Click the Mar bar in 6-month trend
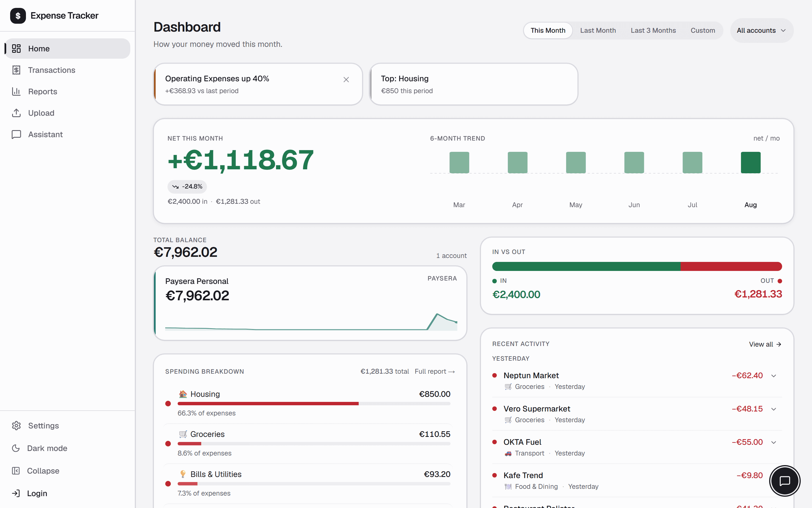Image resolution: width=812 pixels, height=508 pixels. (459, 163)
